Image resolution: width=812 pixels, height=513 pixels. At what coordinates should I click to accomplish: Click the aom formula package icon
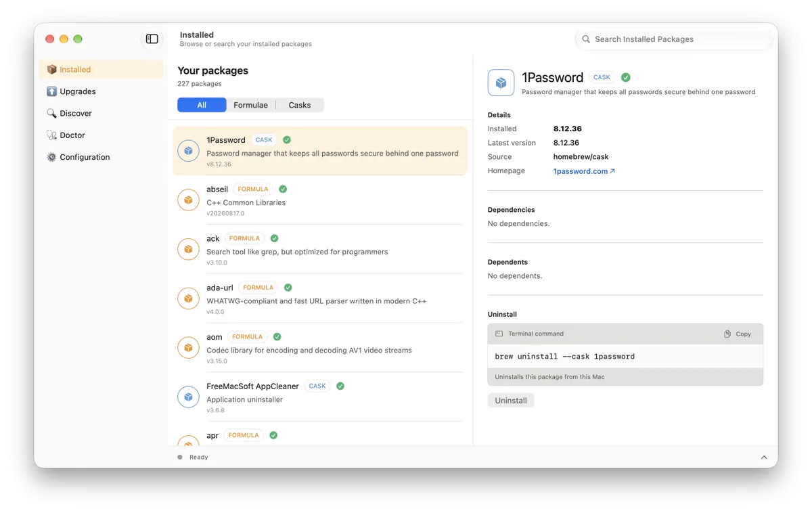tap(188, 348)
